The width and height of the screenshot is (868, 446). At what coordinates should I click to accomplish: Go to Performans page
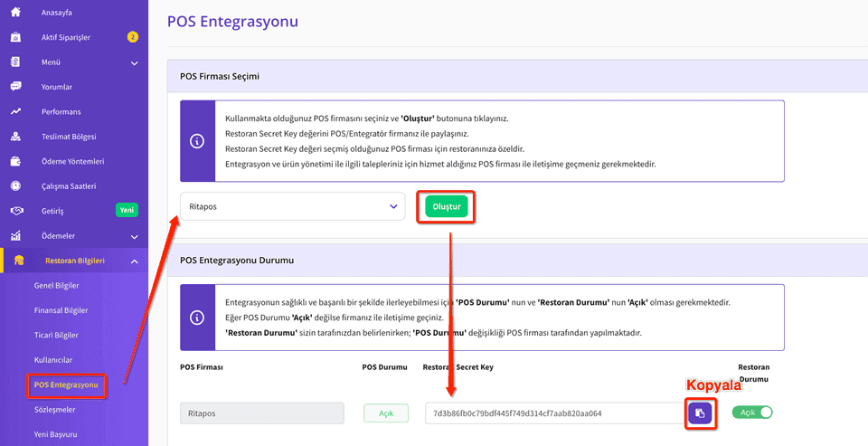click(x=61, y=112)
